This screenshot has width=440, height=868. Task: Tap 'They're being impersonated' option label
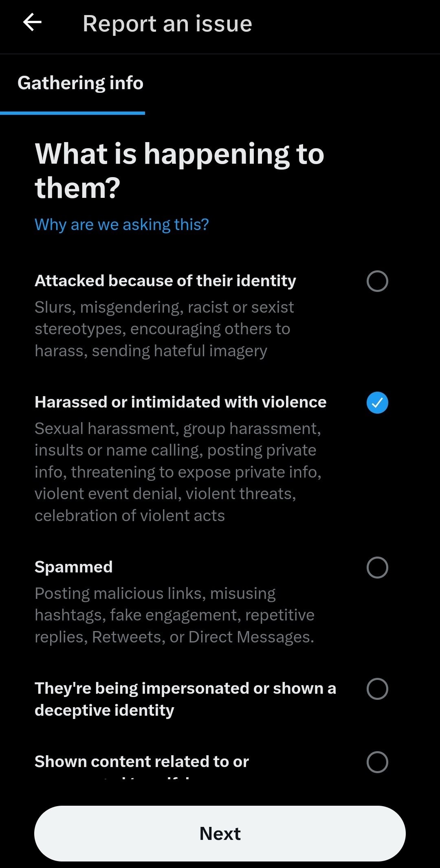[185, 699]
